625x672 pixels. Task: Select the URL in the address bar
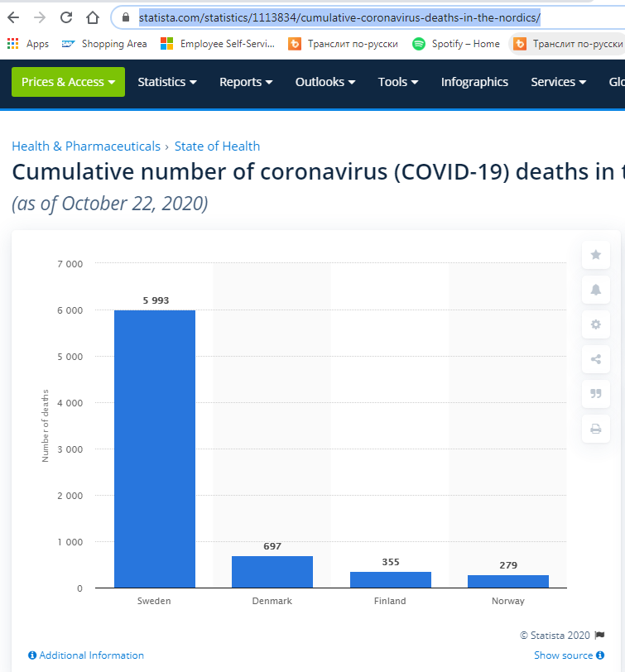[339, 17]
